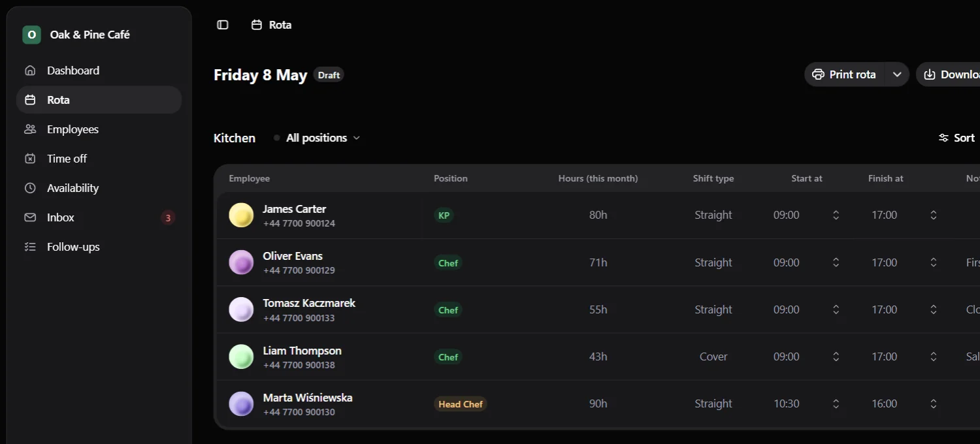Open James Carter's employee name
This screenshot has height=444, width=980.
pyautogui.click(x=294, y=209)
